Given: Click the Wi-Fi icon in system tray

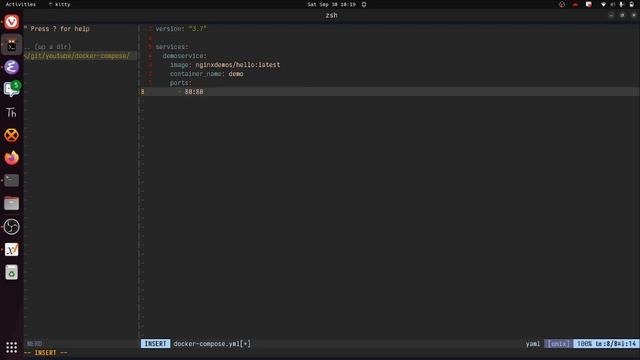Looking at the screenshot, I should tap(603, 4).
